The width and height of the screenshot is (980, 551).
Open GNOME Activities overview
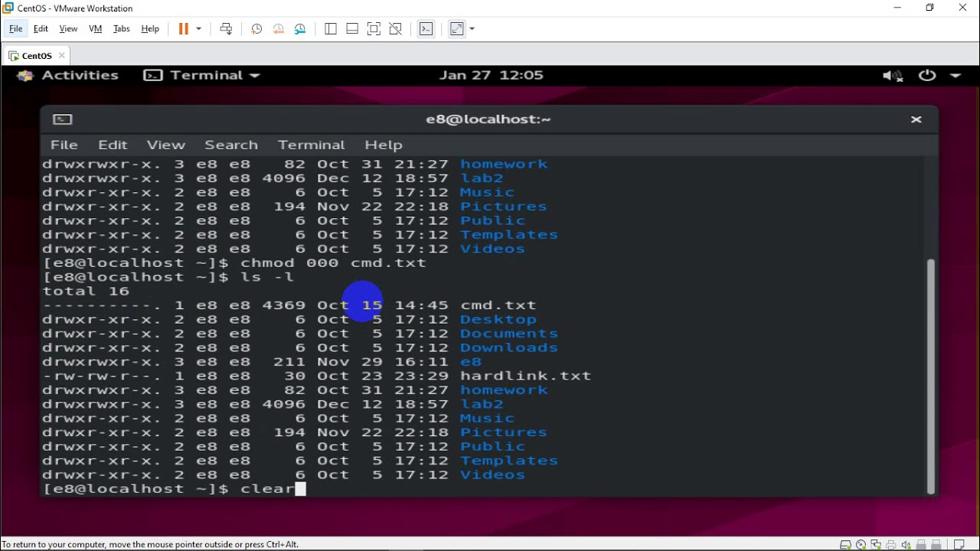pos(67,75)
